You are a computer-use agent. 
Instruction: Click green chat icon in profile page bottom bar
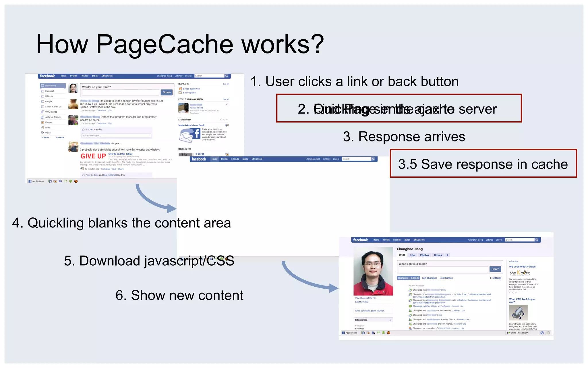point(383,333)
